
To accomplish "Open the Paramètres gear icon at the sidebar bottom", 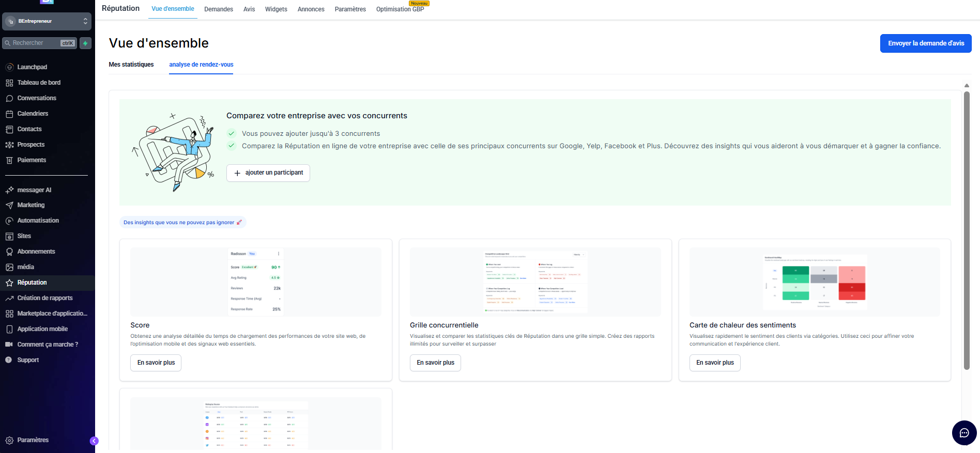I will (9, 440).
